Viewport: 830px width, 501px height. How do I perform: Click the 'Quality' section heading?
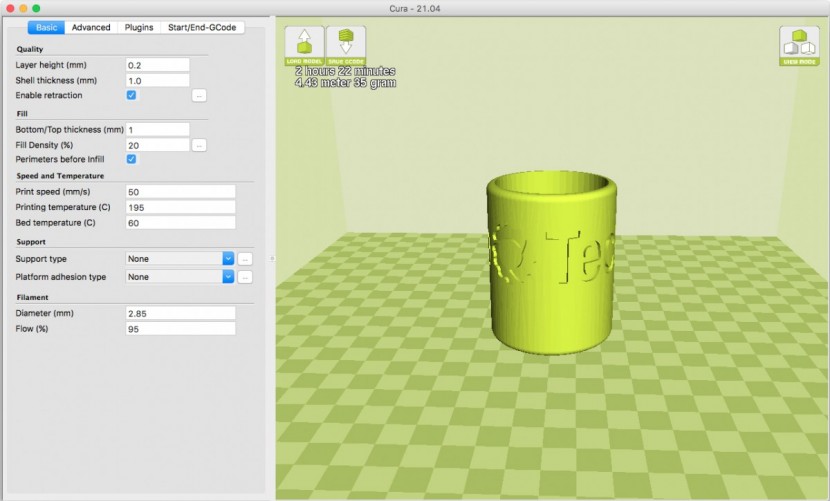tap(30, 49)
